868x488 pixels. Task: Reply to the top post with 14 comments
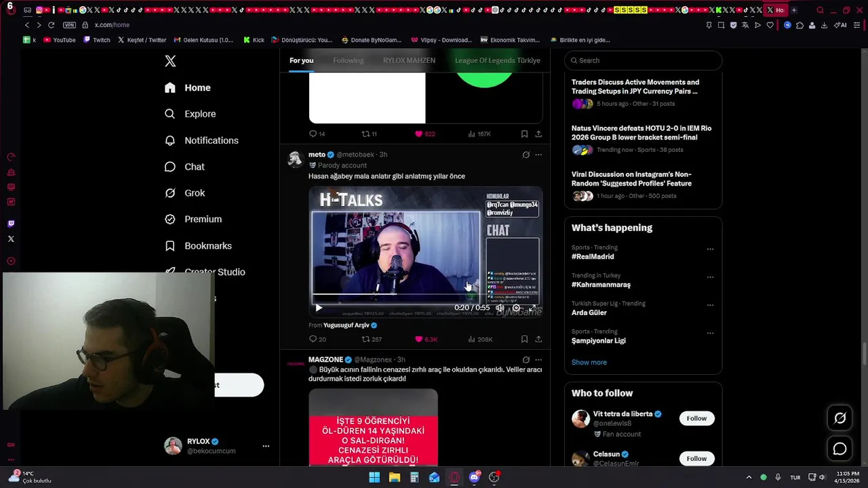(317, 134)
